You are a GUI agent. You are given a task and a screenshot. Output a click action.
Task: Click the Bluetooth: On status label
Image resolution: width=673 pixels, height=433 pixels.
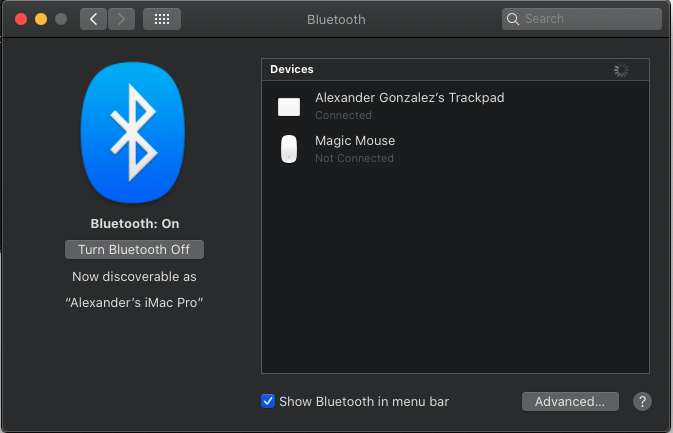click(x=135, y=224)
